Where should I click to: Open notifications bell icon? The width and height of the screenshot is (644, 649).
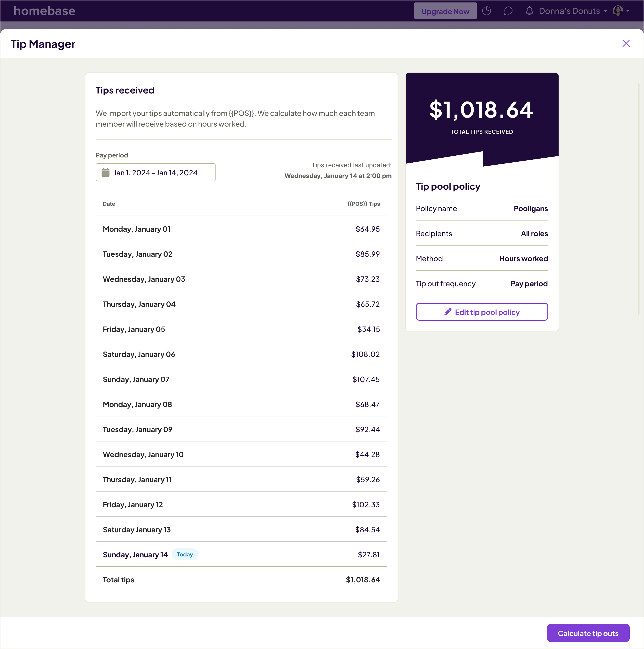(x=529, y=11)
